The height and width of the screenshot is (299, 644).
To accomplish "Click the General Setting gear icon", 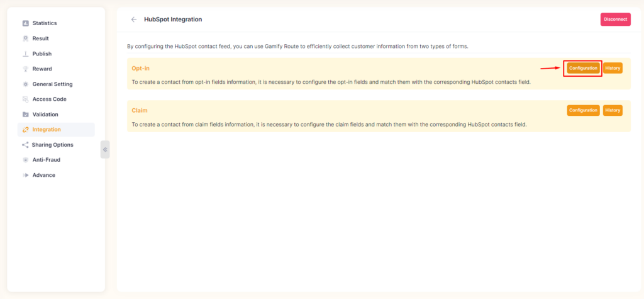I will [x=25, y=84].
